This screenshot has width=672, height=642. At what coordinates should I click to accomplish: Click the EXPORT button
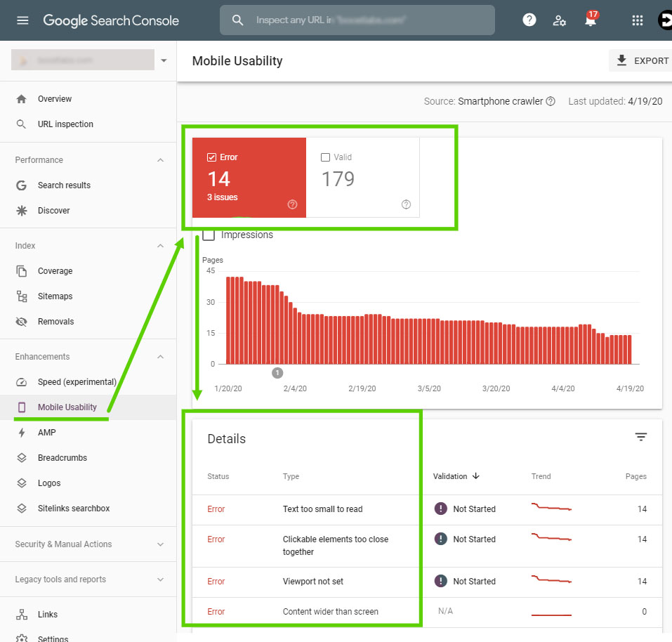coord(641,60)
